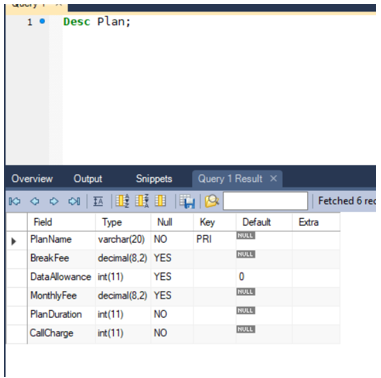381x378 pixels.
Task: Select the DataAllowance field cell
Action: point(61,277)
